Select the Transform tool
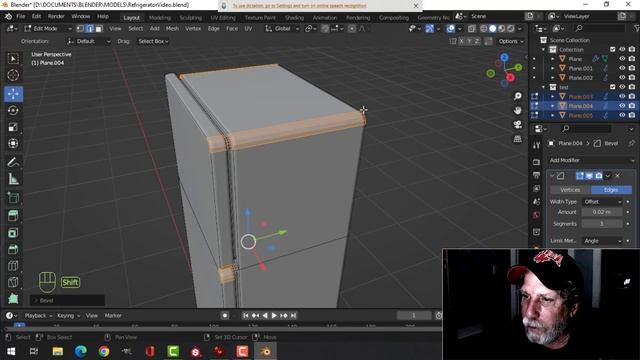 click(x=13, y=143)
